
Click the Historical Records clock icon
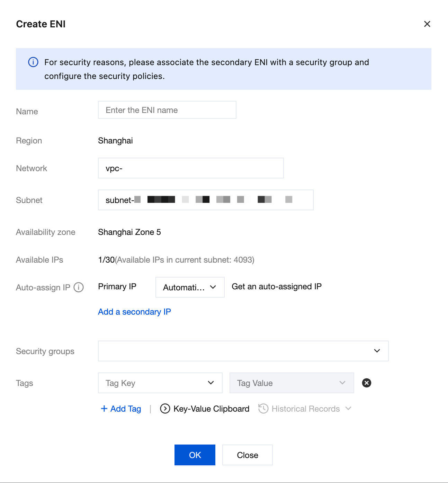[263, 409]
